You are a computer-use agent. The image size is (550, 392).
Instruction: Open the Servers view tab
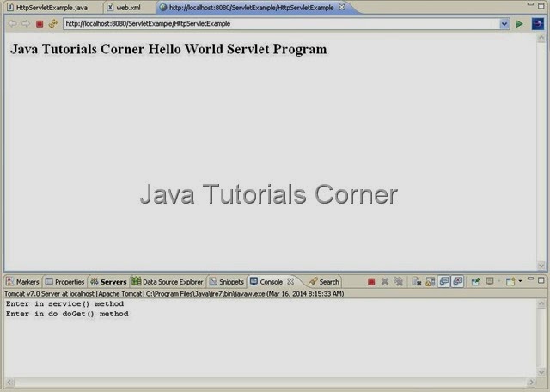pyautogui.click(x=109, y=281)
